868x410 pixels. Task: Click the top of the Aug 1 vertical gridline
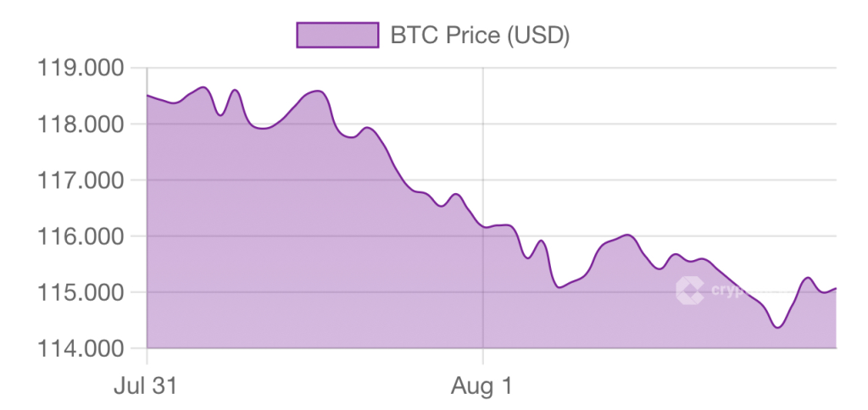(x=482, y=69)
